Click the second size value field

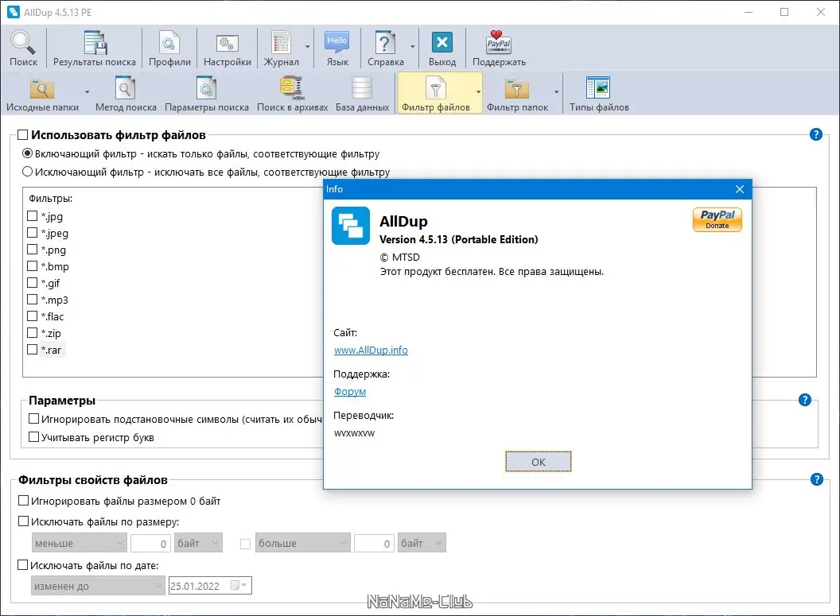click(374, 543)
